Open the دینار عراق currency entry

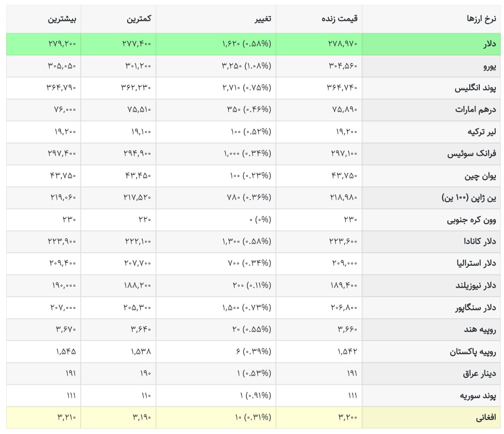(x=479, y=374)
